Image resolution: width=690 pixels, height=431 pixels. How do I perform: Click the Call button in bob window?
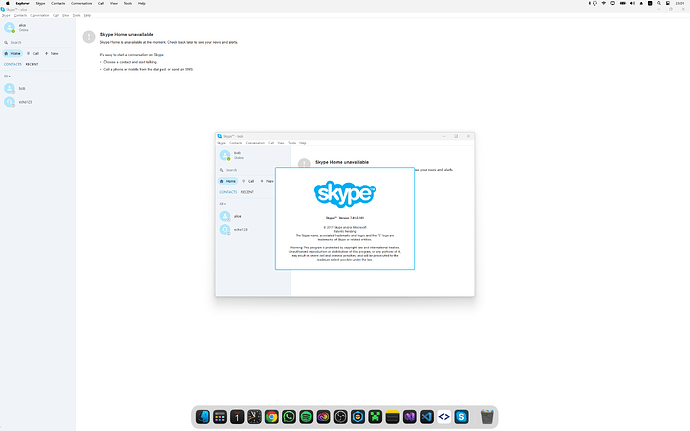coord(248,181)
